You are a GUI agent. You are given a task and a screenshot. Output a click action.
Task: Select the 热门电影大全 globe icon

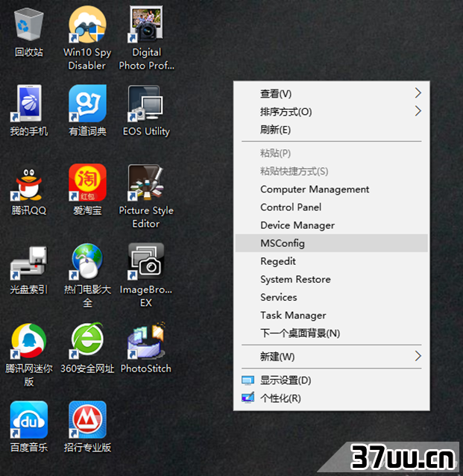(87, 262)
